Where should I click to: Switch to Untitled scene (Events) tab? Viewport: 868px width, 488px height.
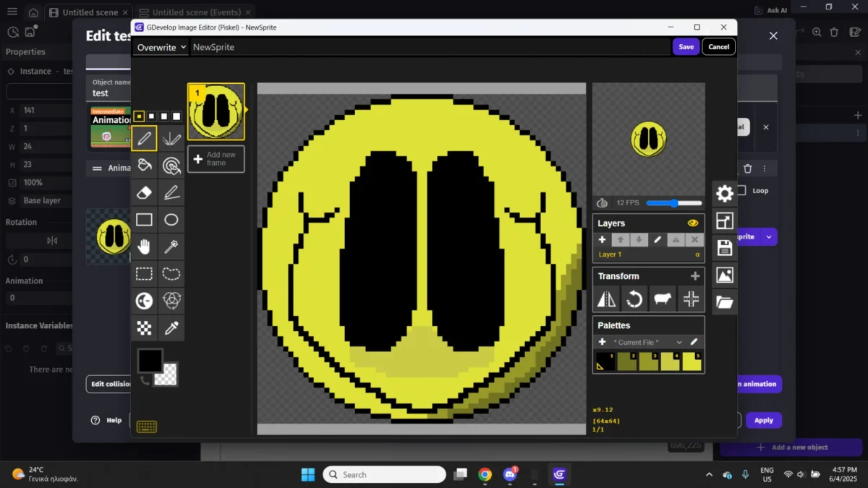point(196,12)
